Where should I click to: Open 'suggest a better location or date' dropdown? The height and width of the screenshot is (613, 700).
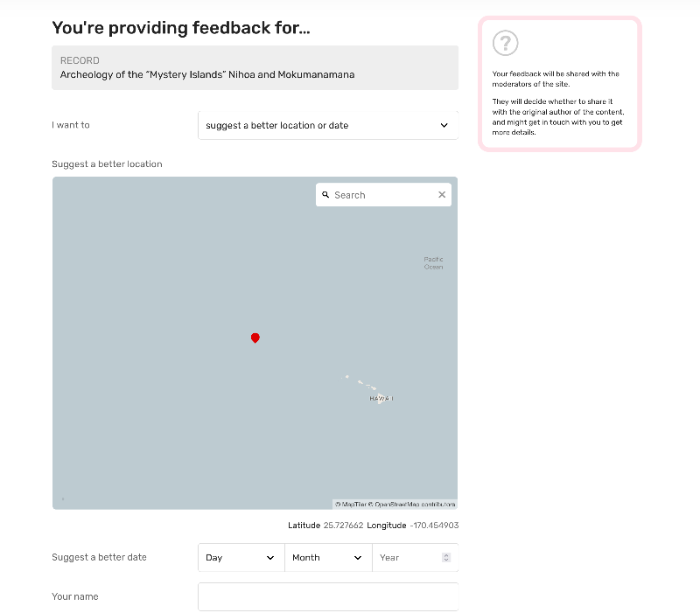tap(328, 125)
